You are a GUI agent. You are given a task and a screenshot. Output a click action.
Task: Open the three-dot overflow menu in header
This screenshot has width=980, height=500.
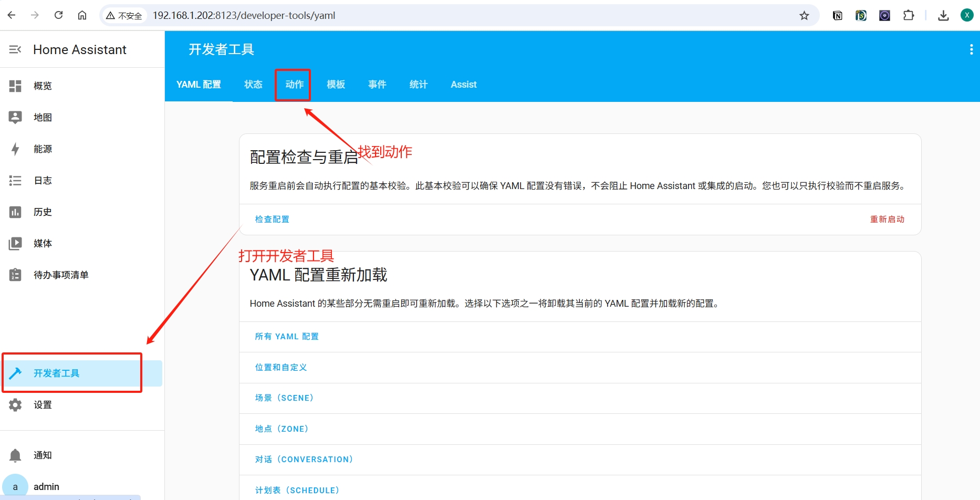pyautogui.click(x=971, y=49)
